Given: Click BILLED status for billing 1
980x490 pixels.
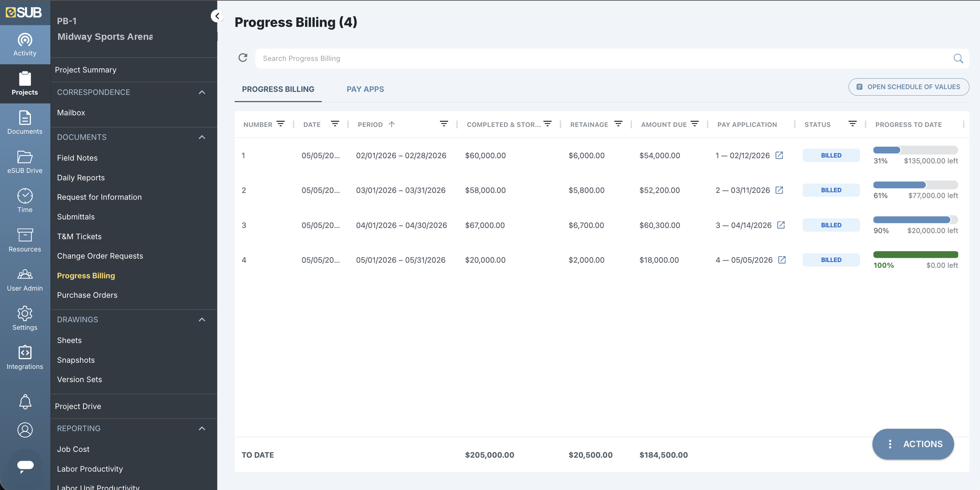Looking at the screenshot, I should pos(831,155).
